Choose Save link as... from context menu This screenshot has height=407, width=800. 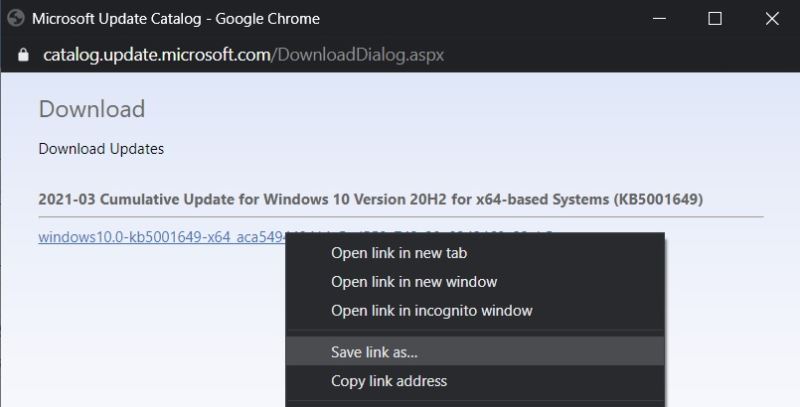tap(374, 352)
